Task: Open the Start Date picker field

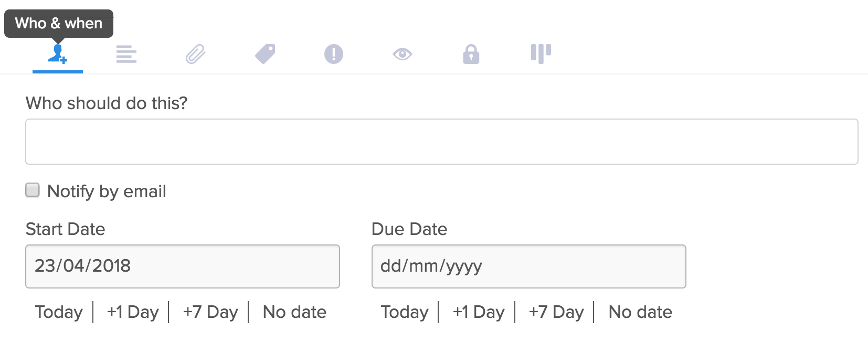Action: point(183,266)
